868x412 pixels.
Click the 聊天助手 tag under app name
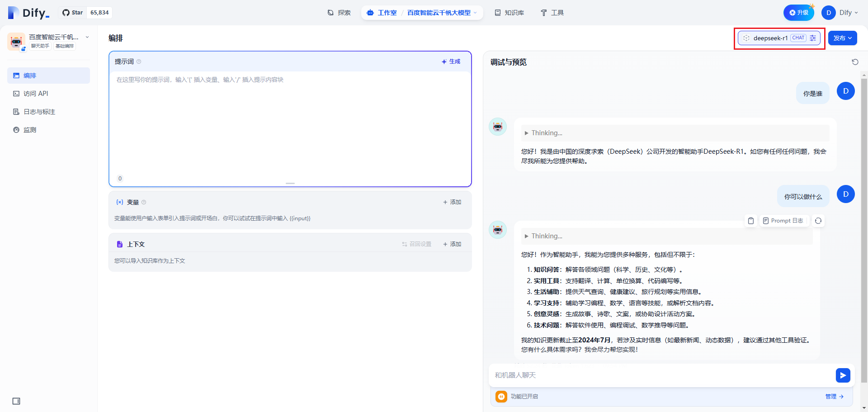(x=40, y=46)
